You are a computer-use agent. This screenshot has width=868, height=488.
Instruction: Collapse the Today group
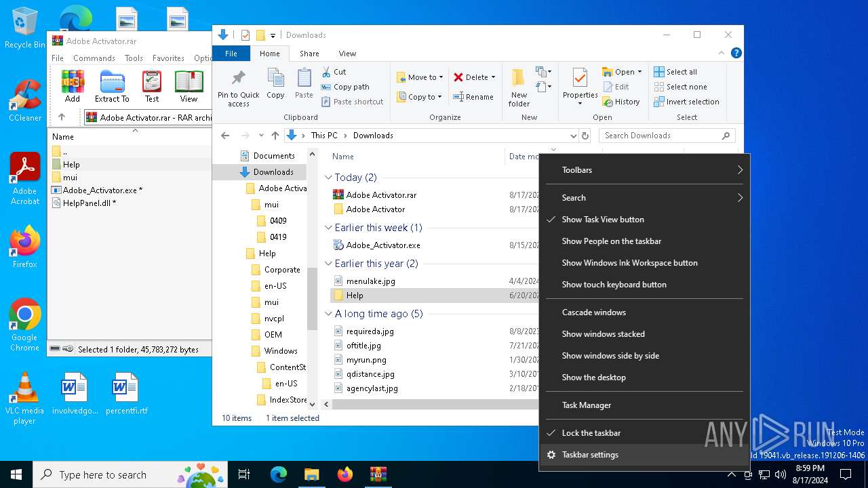pyautogui.click(x=328, y=178)
